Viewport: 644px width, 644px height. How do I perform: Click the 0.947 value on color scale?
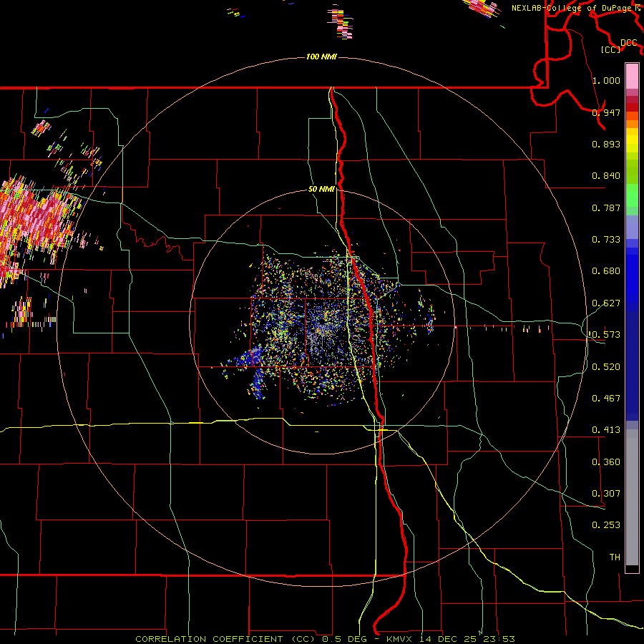(x=606, y=112)
